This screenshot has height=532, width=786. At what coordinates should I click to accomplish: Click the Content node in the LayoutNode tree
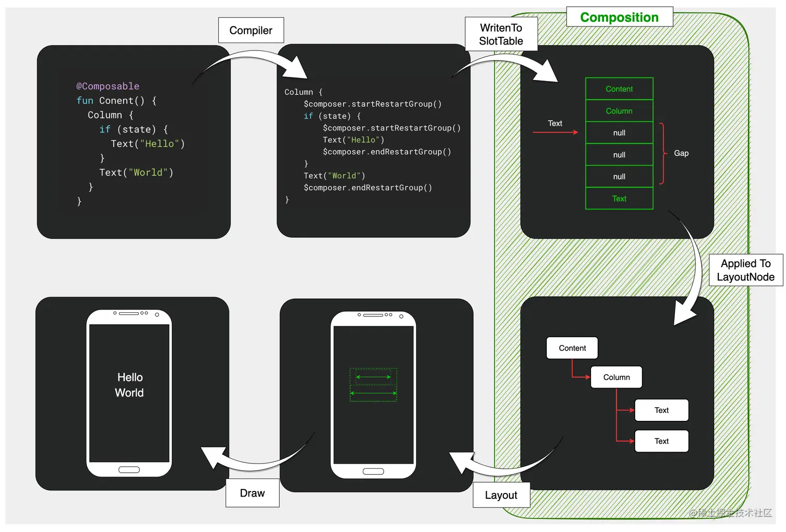tap(572, 348)
